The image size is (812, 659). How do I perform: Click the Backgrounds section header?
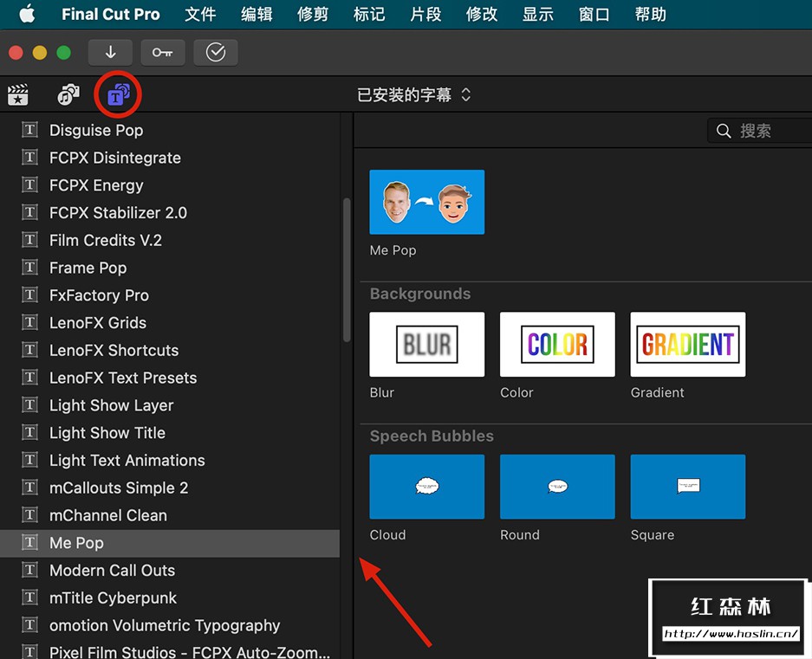(x=420, y=294)
